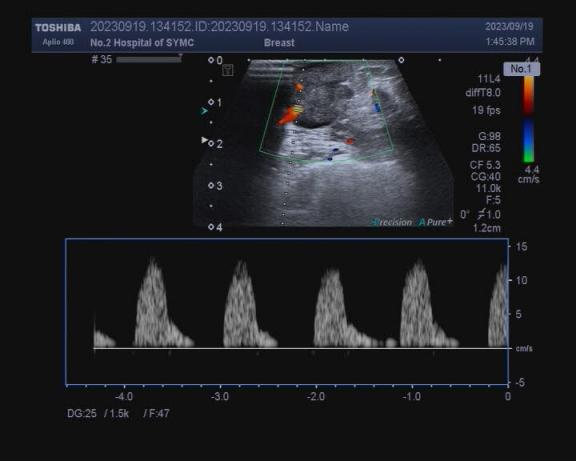Viewport: 576px width, 461px height.
Task: Click the wall filter 1.0 icon
Action: pos(489,215)
